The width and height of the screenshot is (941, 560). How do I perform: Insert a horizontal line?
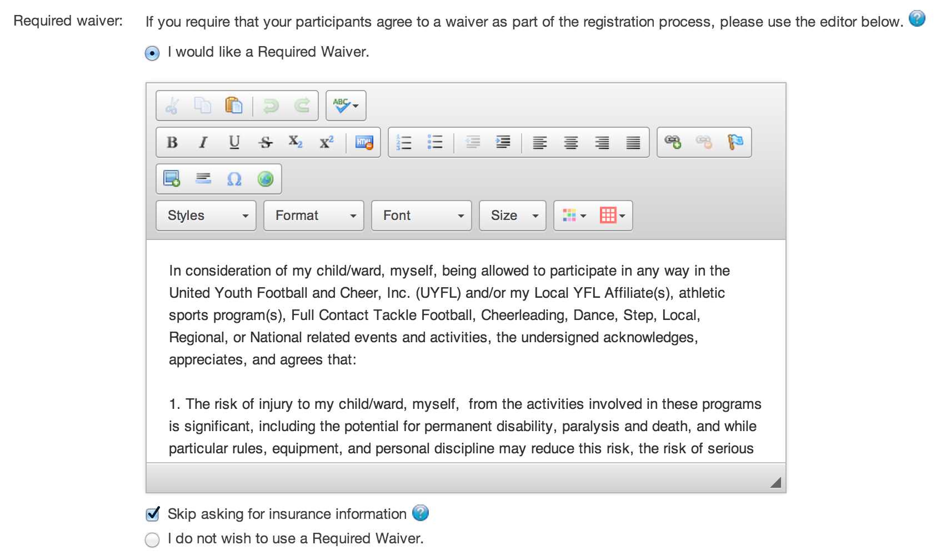pos(203,179)
